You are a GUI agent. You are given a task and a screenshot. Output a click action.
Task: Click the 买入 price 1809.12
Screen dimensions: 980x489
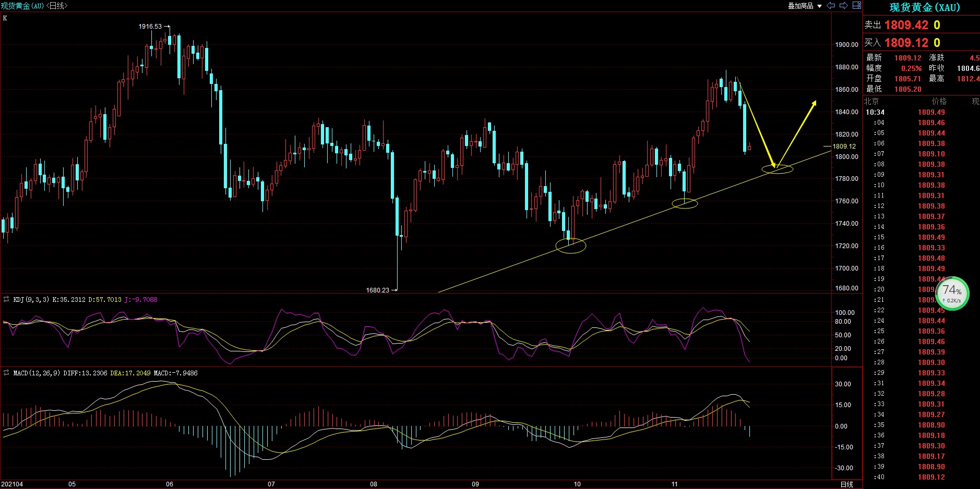point(906,43)
